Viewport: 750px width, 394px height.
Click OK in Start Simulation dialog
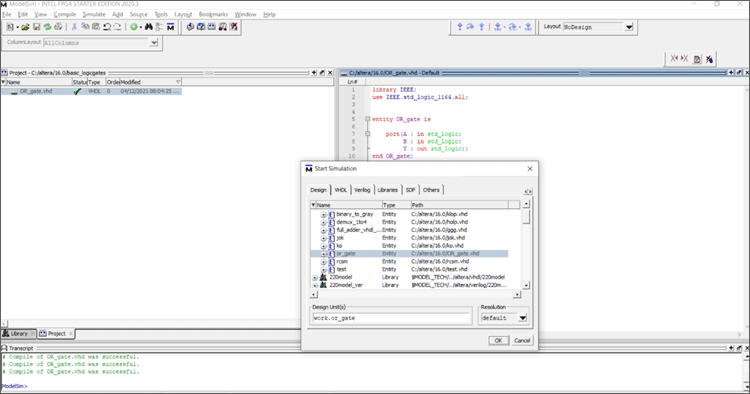(498, 340)
